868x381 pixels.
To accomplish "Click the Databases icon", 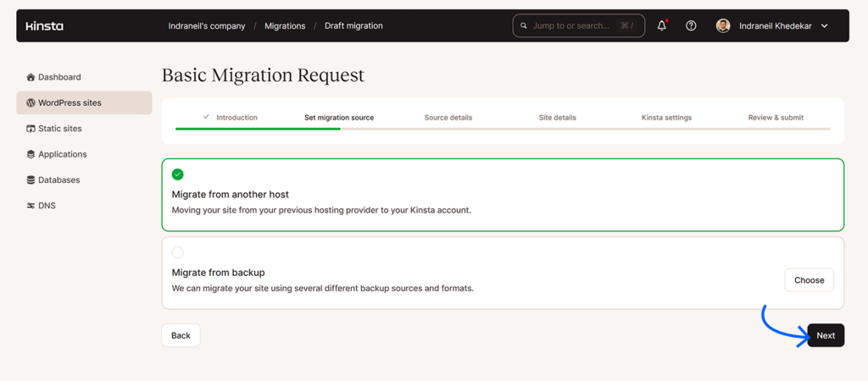I will point(31,180).
